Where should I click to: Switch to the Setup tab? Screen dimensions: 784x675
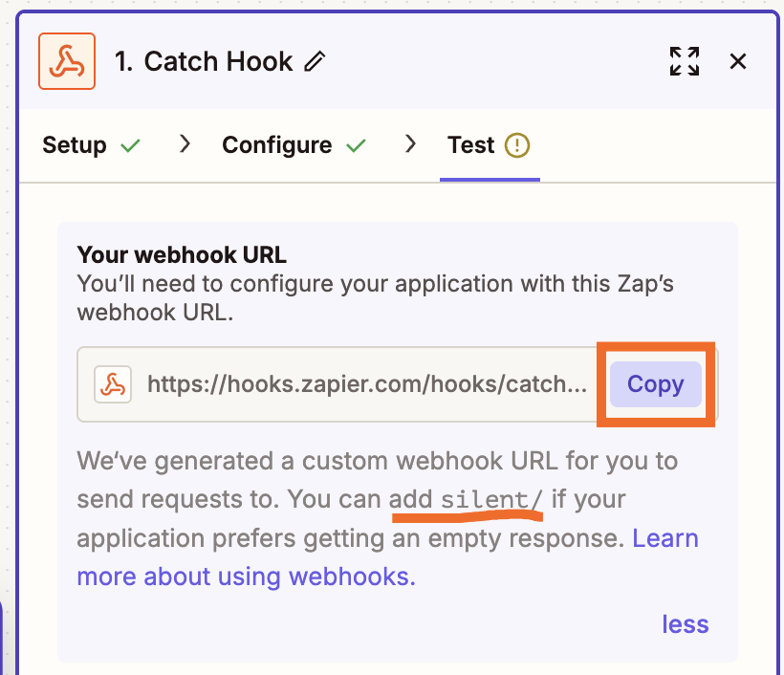75,144
